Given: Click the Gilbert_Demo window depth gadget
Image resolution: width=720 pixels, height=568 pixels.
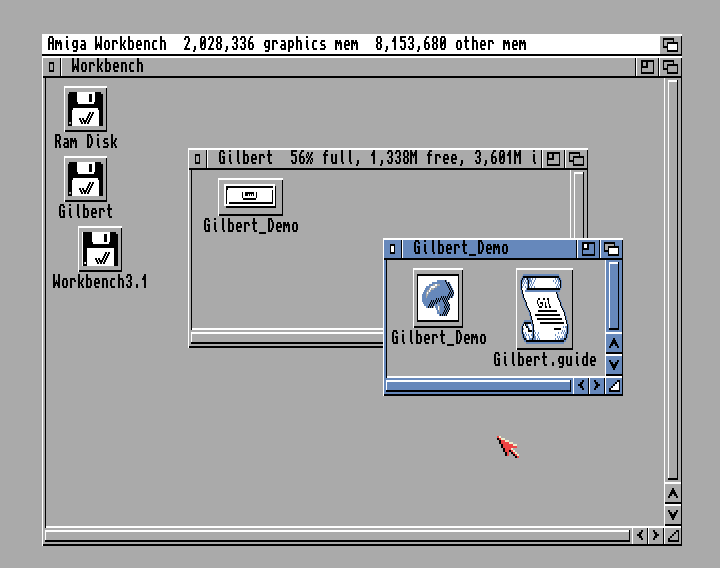Looking at the screenshot, I should coord(612,249).
